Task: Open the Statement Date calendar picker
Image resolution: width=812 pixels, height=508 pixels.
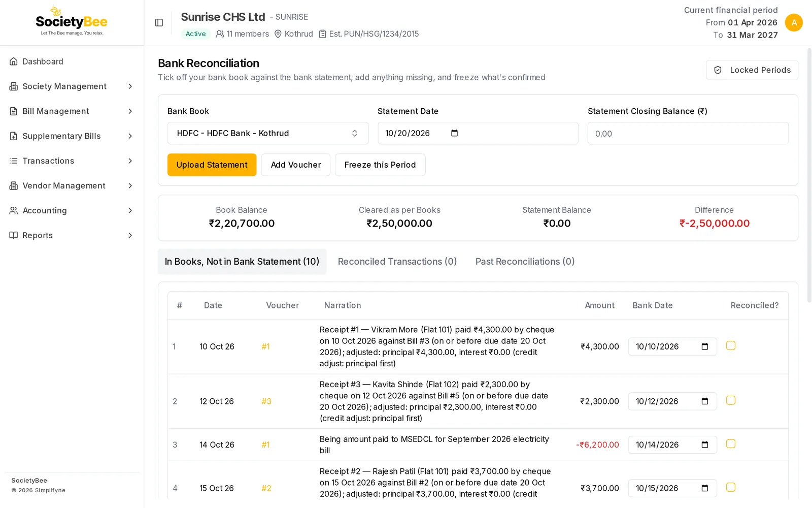Action: pos(454,133)
